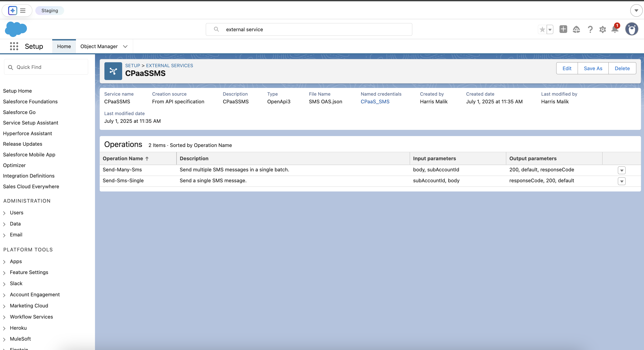644x350 pixels.
Task: Expand the Account Engagement section
Action: coord(4,295)
